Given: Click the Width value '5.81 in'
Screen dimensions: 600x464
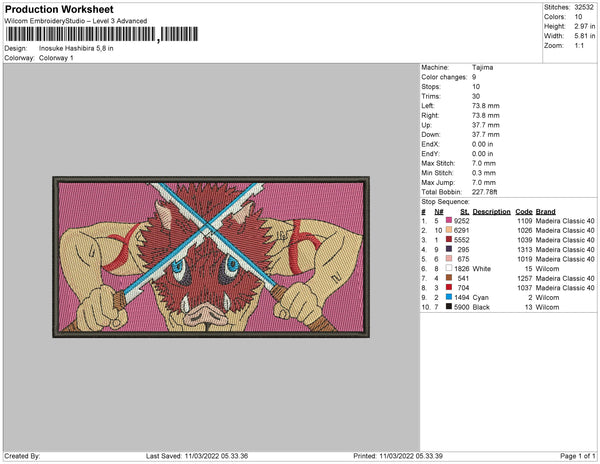Looking at the screenshot, I should pos(585,36).
